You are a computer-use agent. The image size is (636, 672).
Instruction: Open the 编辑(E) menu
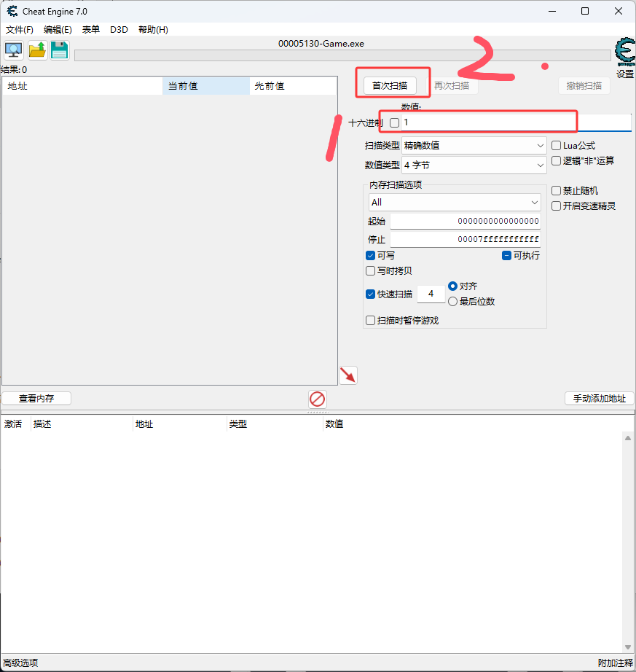pyautogui.click(x=58, y=30)
